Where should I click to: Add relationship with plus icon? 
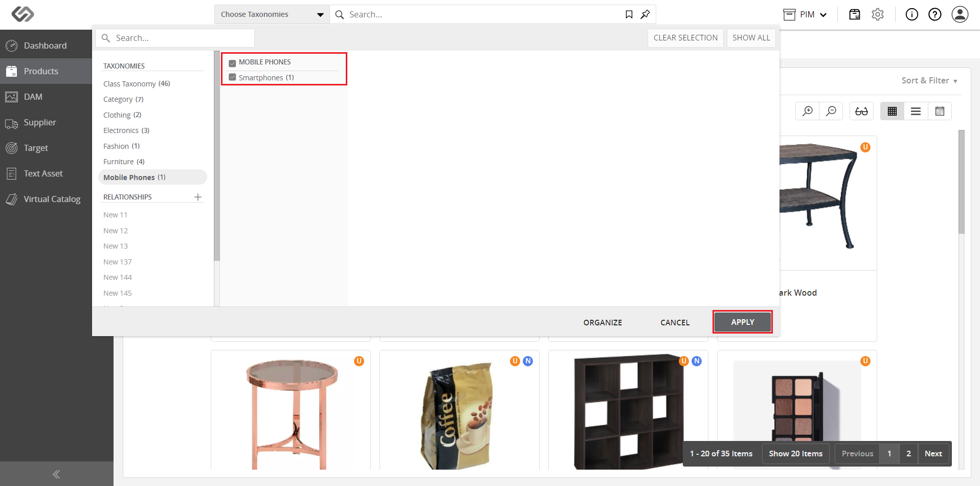coord(198,197)
